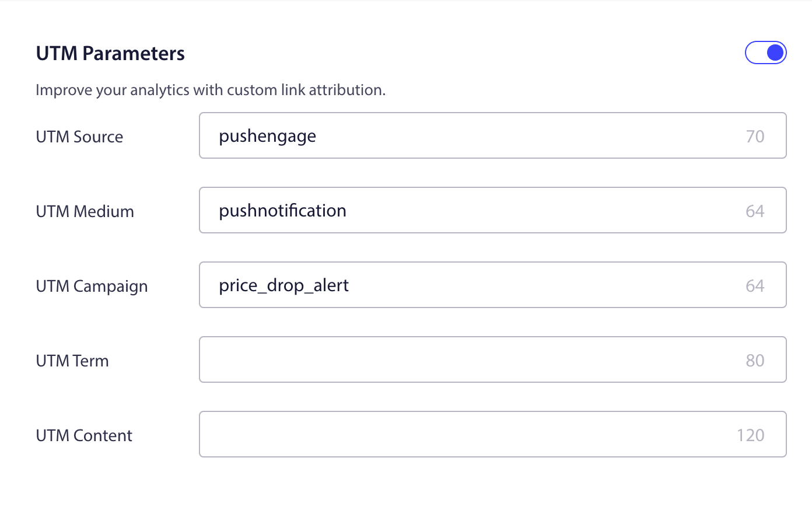
Task: Select the UTM Campaign input box
Action: coord(493,285)
